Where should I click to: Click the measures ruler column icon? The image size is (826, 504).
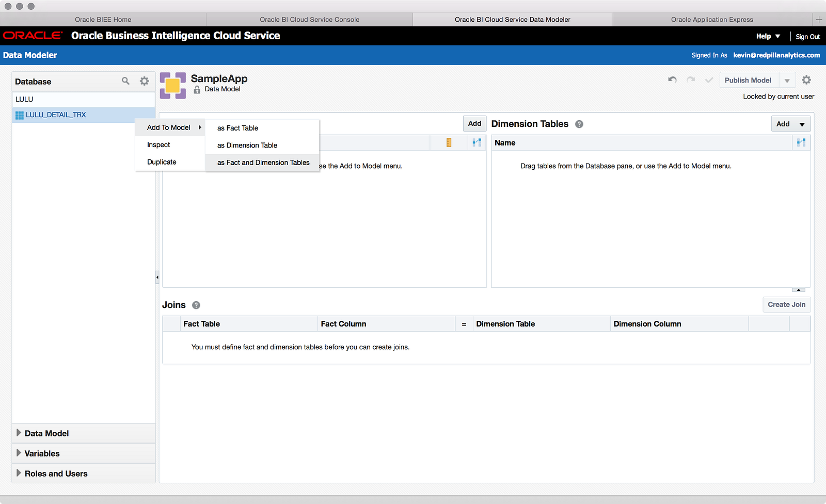tap(449, 143)
